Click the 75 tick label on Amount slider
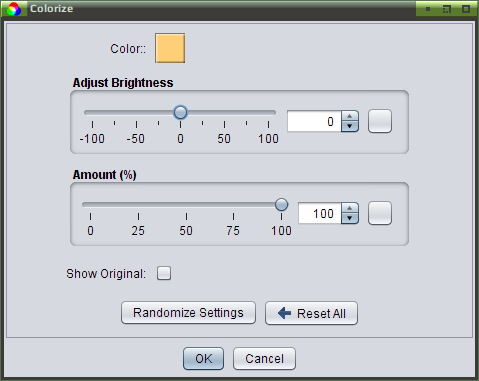This screenshot has height=381, width=479. point(233,231)
